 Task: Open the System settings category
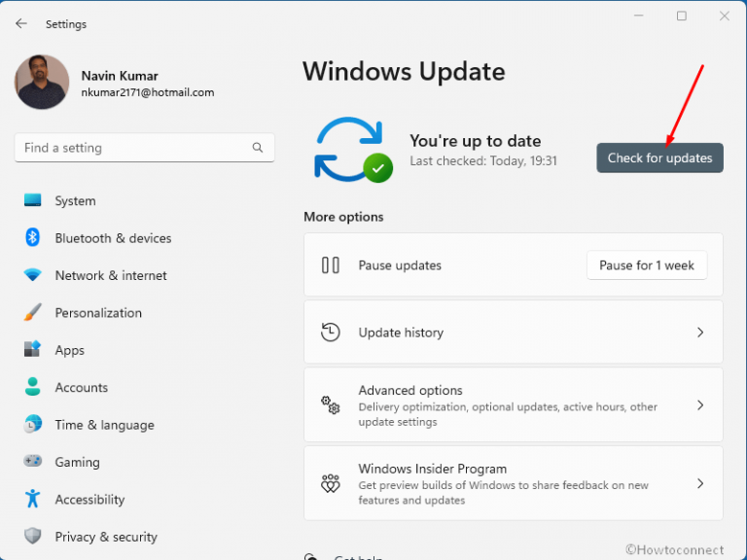(75, 201)
